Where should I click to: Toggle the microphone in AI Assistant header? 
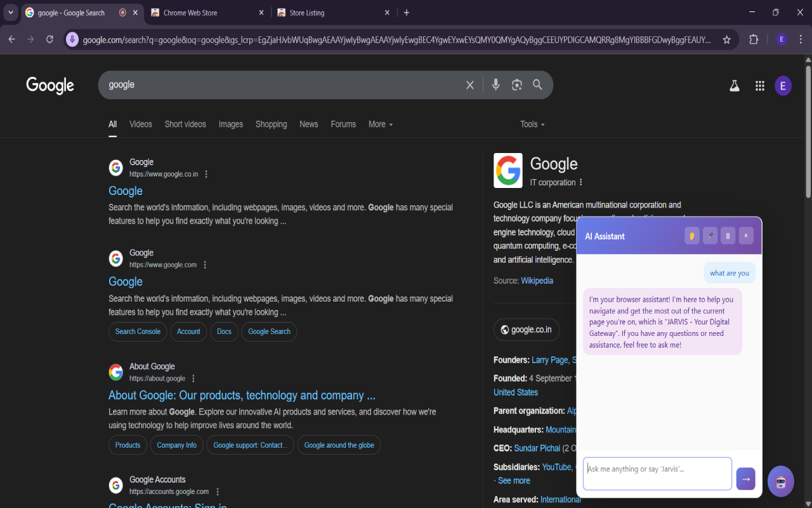coord(710,236)
